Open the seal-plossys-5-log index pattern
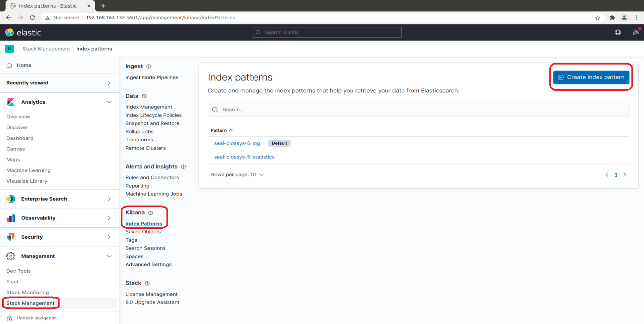The height and width of the screenshot is (324, 644). 237,143
